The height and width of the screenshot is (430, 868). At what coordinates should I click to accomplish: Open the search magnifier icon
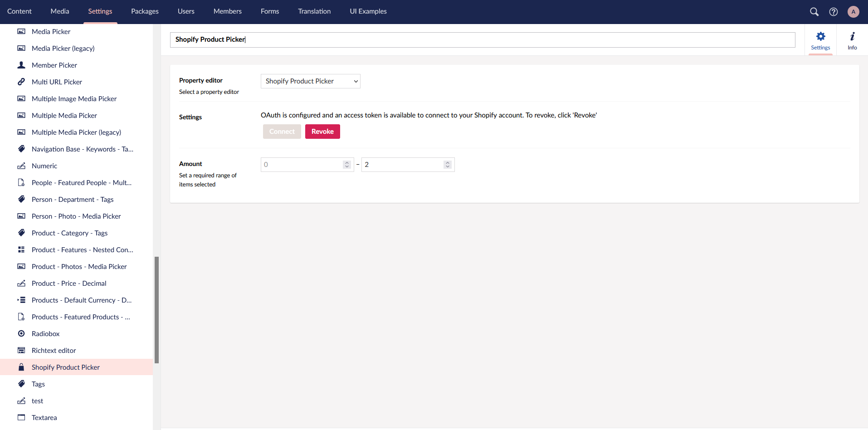[x=814, y=12]
